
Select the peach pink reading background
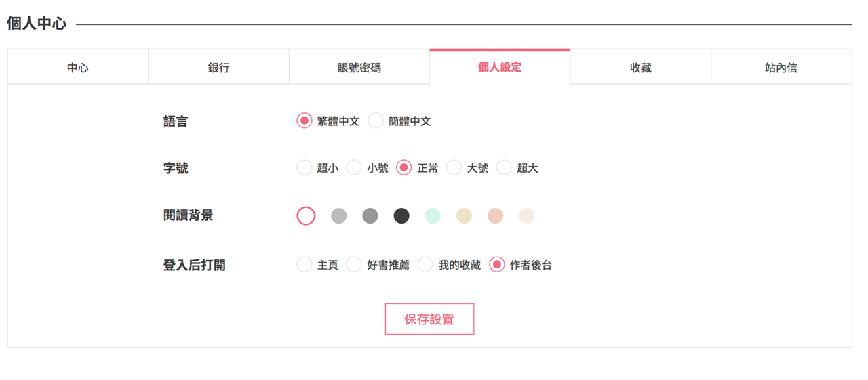pyautogui.click(x=495, y=216)
